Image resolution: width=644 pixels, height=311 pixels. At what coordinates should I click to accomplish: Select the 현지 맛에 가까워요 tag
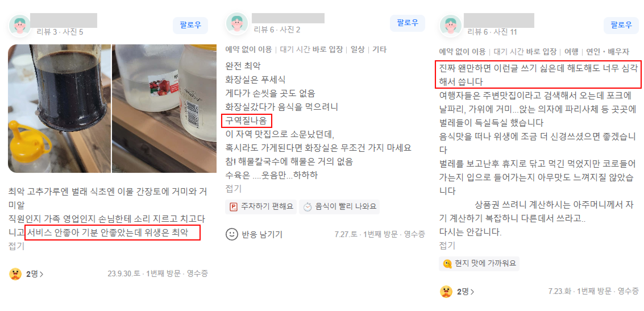(x=479, y=263)
